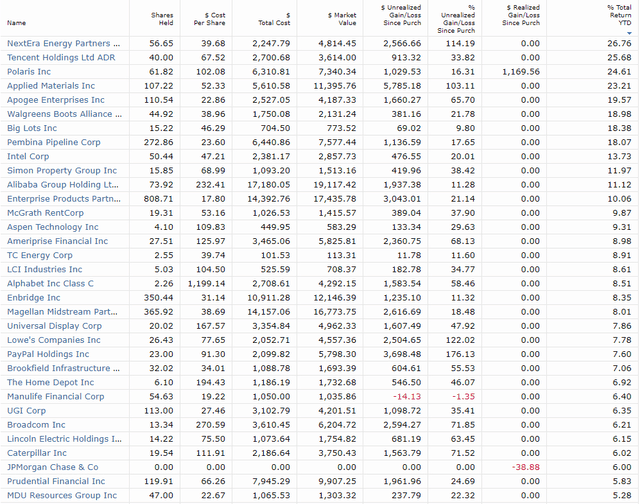Viewport: 640px width, 504px height.
Task: Select Lowe's percent unrealized gain 122.02
Action: [460, 340]
